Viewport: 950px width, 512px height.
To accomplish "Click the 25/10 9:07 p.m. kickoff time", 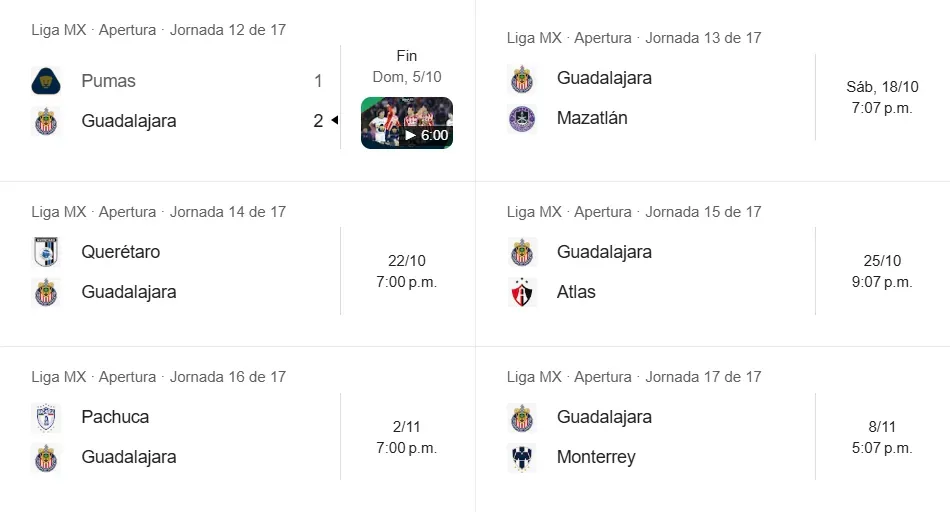I will pos(882,271).
